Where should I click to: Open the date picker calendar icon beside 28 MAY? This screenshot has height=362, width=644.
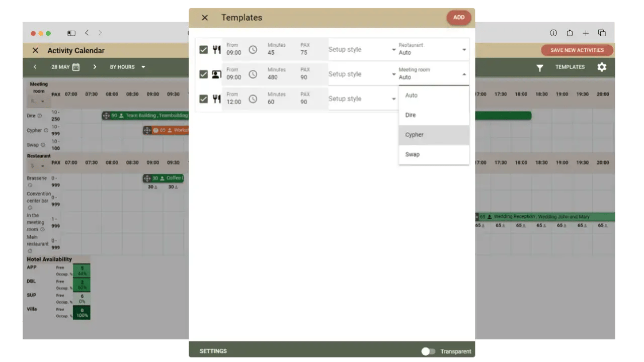coord(76,67)
